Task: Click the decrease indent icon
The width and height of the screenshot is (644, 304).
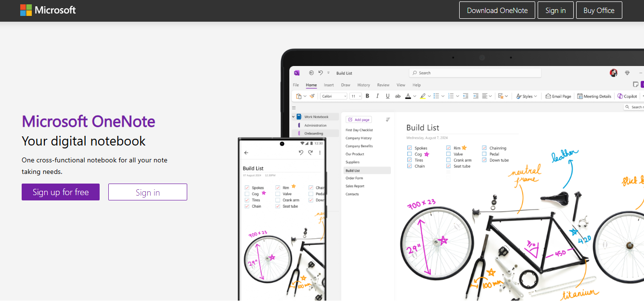Action: pos(465,96)
